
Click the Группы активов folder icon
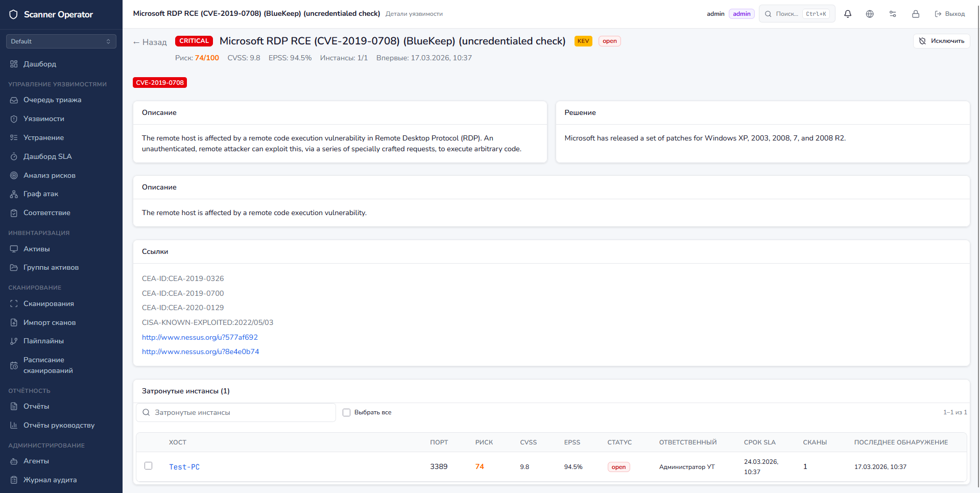click(x=14, y=268)
